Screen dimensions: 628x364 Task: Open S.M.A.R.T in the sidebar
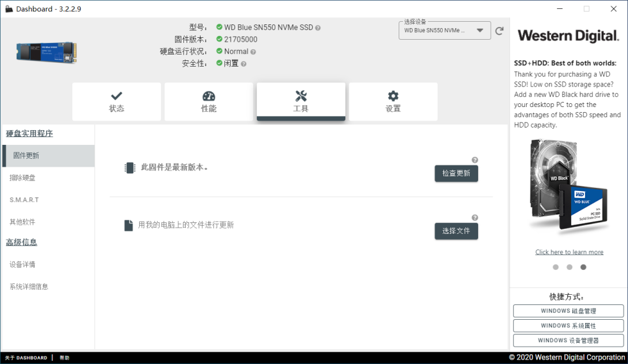pyautogui.click(x=24, y=200)
